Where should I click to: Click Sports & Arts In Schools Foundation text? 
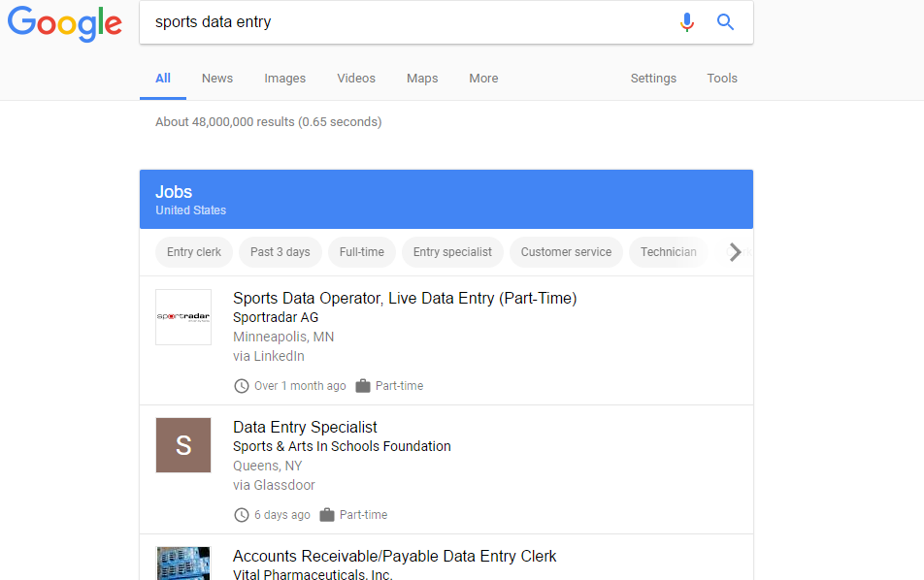pyautogui.click(x=342, y=446)
